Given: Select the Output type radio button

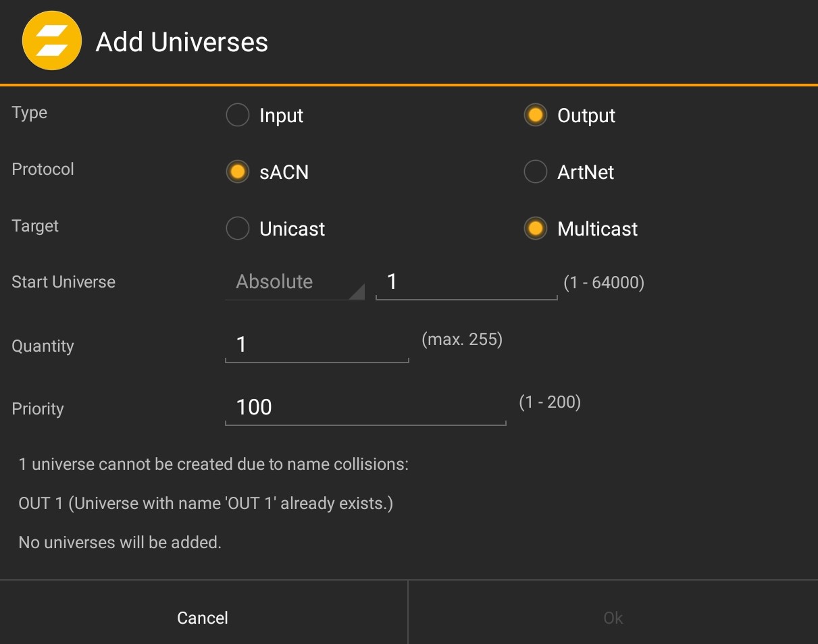Looking at the screenshot, I should coord(535,115).
